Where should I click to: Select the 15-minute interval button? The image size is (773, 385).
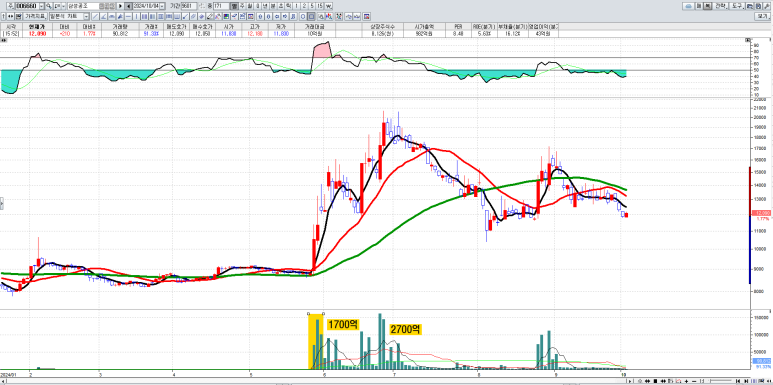[320, 6]
